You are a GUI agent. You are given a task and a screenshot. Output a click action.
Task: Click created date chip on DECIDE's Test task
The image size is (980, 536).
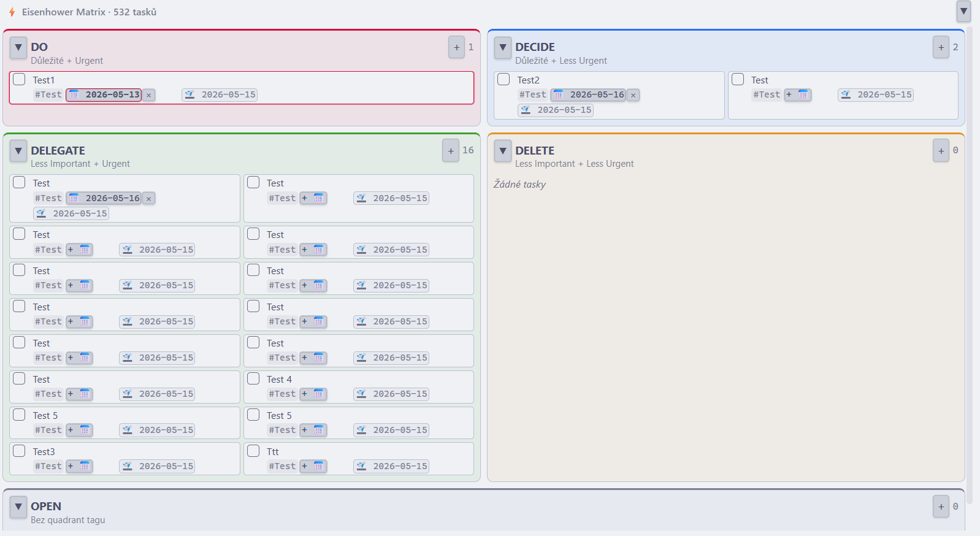click(x=876, y=95)
